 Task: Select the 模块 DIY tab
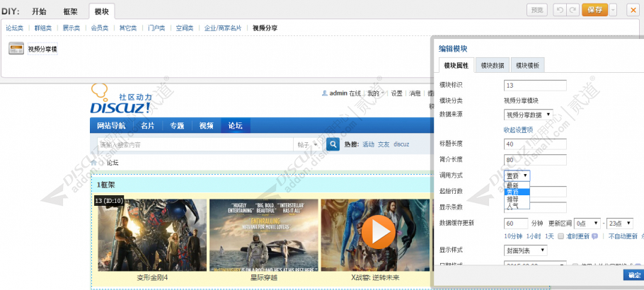[101, 11]
